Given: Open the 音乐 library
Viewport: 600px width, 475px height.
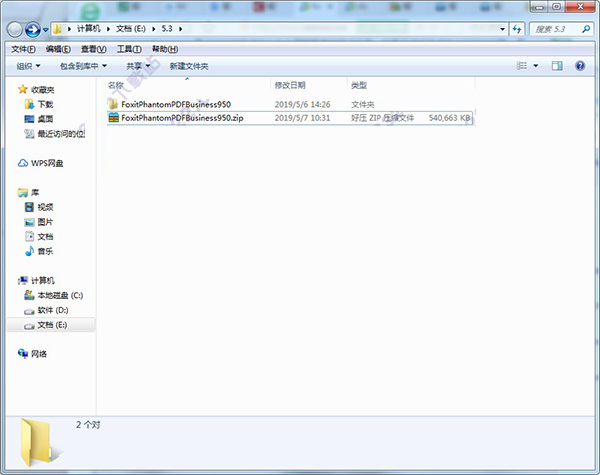Looking at the screenshot, I should click(45, 251).
